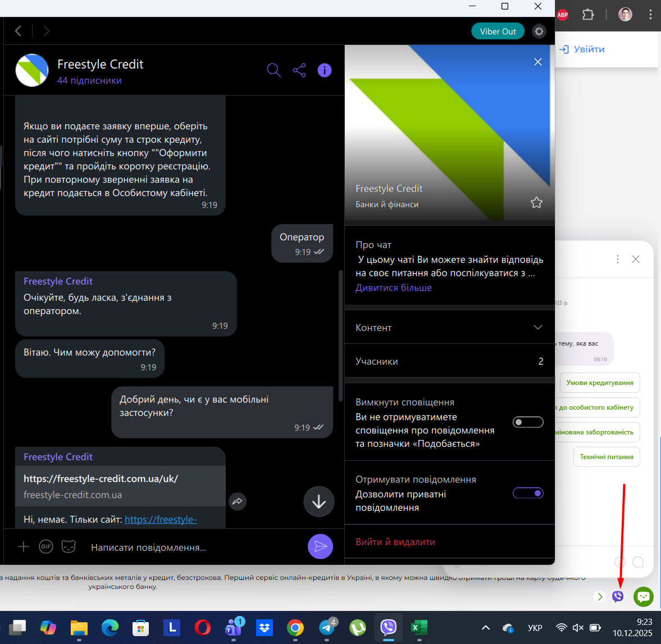This screenshot has height=644, width=661.
Task: Go forward with the right arrow in Viber
Action: [x=47, y=31]
